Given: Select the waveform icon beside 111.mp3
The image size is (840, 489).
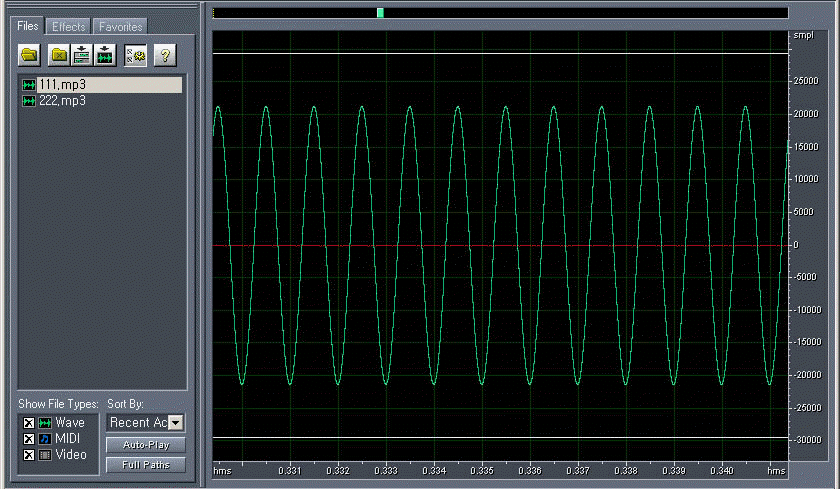Looking at the screenshot, I should pos(29,85).
